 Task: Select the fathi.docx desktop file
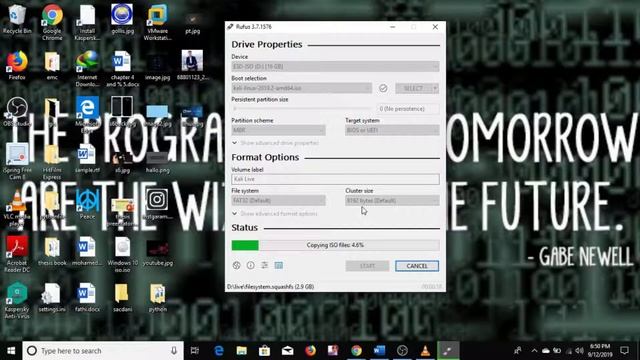(87, 298)
